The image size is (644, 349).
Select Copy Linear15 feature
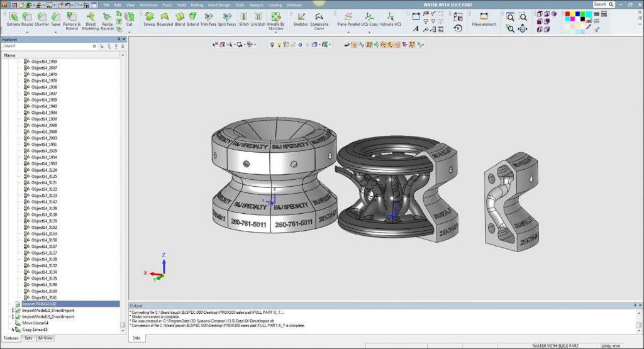[x=35, y=330]
